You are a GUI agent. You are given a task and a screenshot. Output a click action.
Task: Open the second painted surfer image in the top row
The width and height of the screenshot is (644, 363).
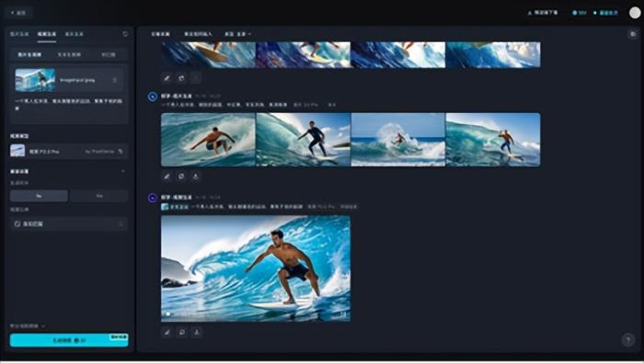(303, 54)
